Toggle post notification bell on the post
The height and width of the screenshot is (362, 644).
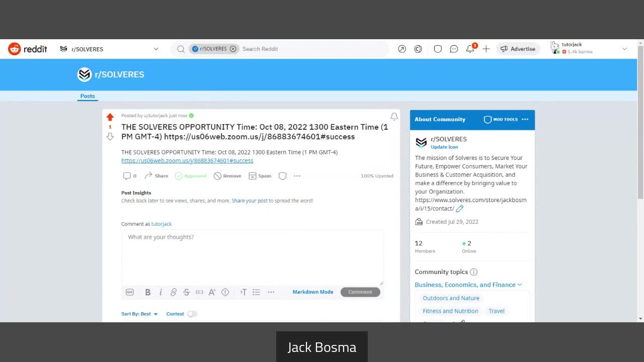tap(394, 117)
